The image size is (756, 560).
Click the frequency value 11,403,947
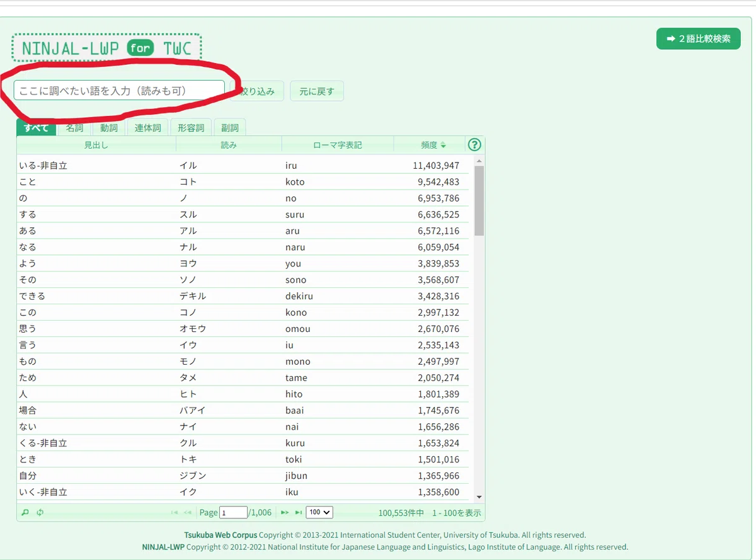(436, 166)
